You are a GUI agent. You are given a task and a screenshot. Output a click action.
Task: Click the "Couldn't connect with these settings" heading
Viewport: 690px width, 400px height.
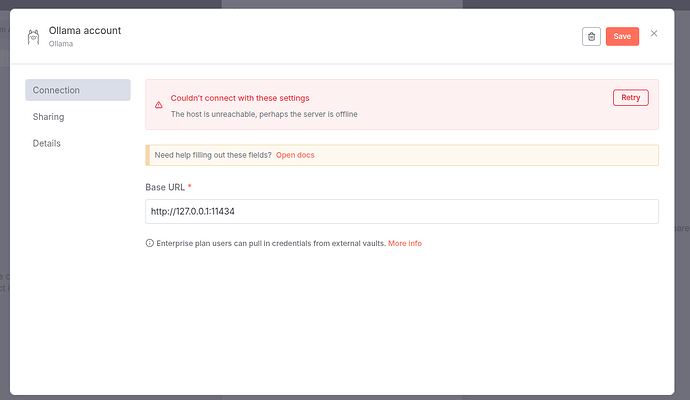click(x=240, y=98)
